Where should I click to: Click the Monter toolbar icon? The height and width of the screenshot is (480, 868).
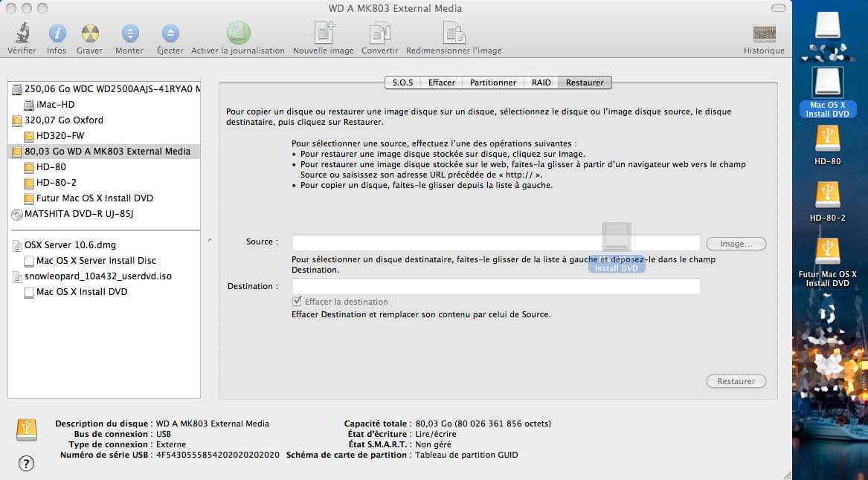click(x=129, y=33)
